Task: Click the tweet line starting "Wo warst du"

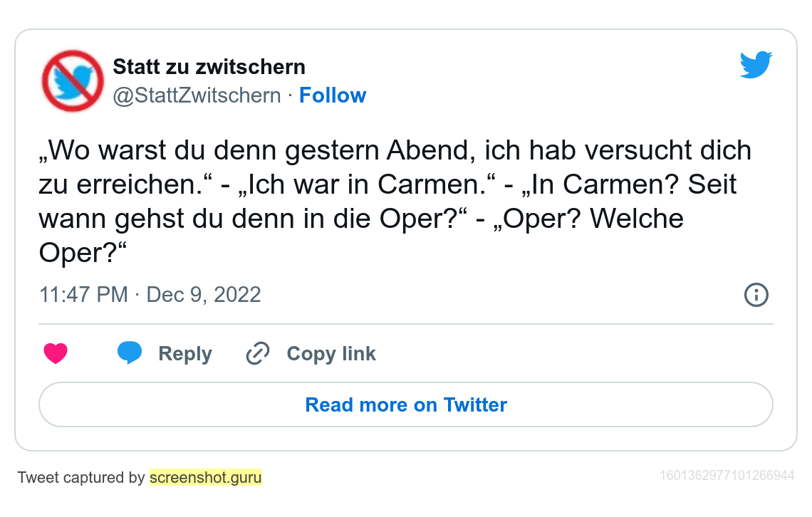Action: (395, 151)
